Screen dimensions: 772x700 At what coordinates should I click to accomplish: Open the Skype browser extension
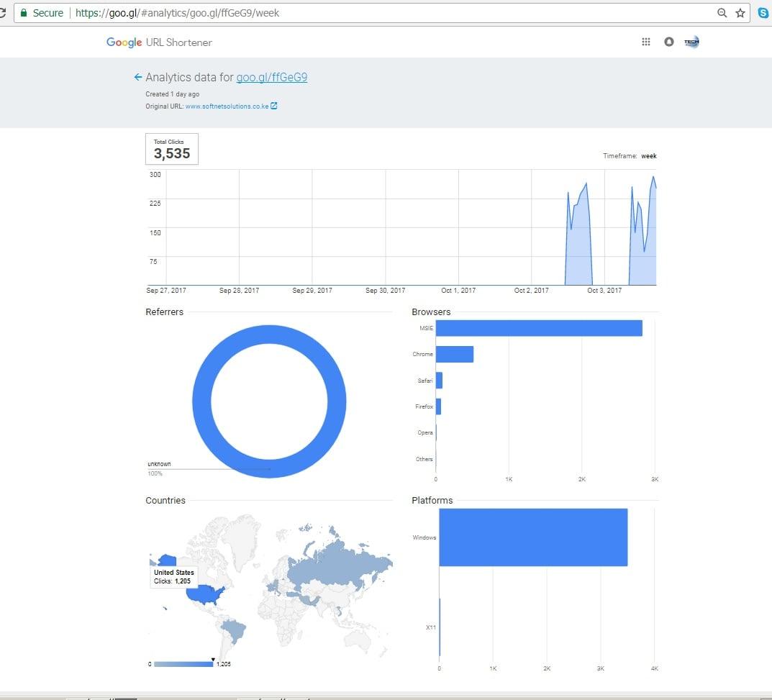coord(763,13)
